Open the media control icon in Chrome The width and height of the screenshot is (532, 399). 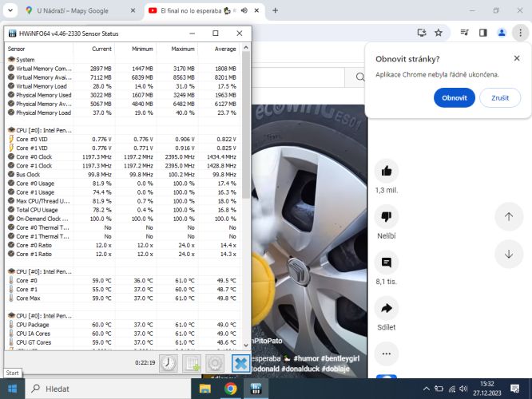464,33
